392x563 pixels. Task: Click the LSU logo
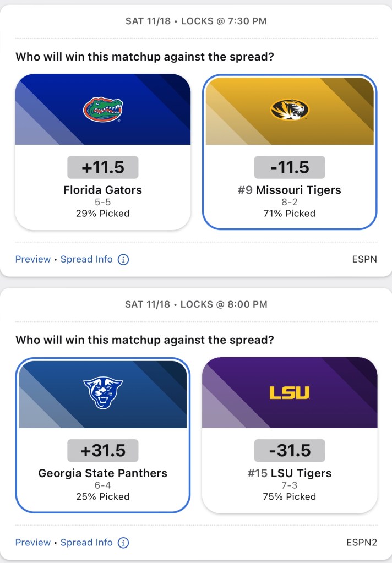click(290, 393)
